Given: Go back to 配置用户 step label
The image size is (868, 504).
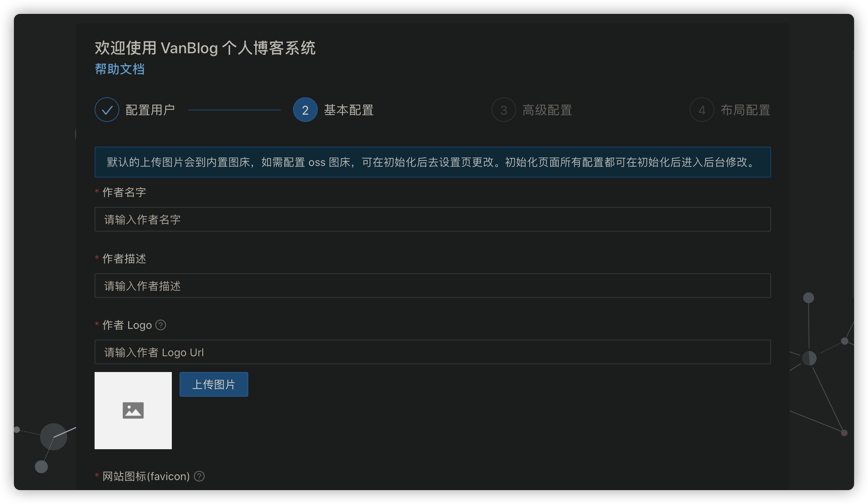Looking at the screenshot, I should pos(150,110).
